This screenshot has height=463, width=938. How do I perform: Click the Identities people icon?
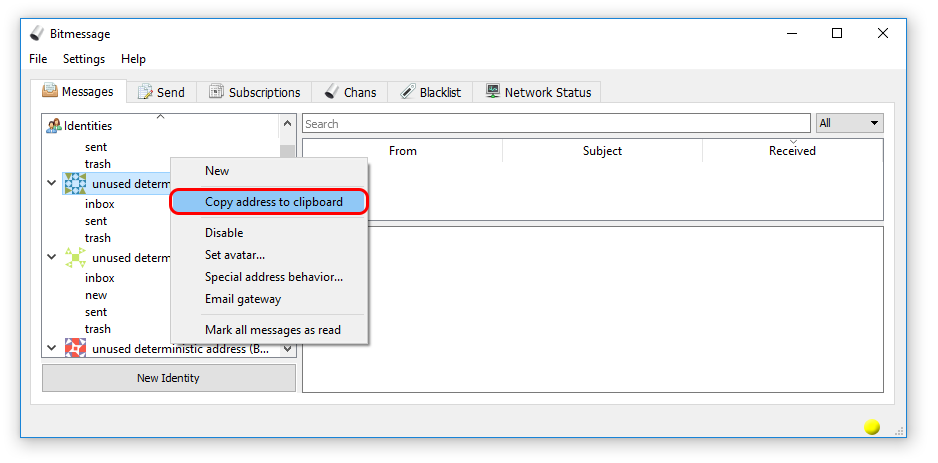tap(54, 126)
